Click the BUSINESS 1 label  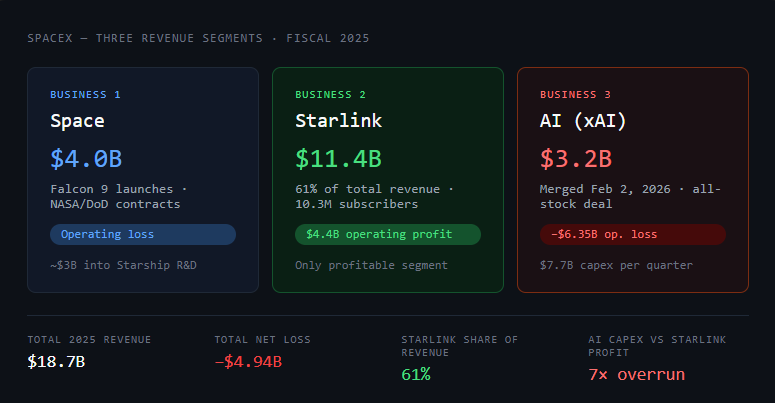(x=85, y=94)
